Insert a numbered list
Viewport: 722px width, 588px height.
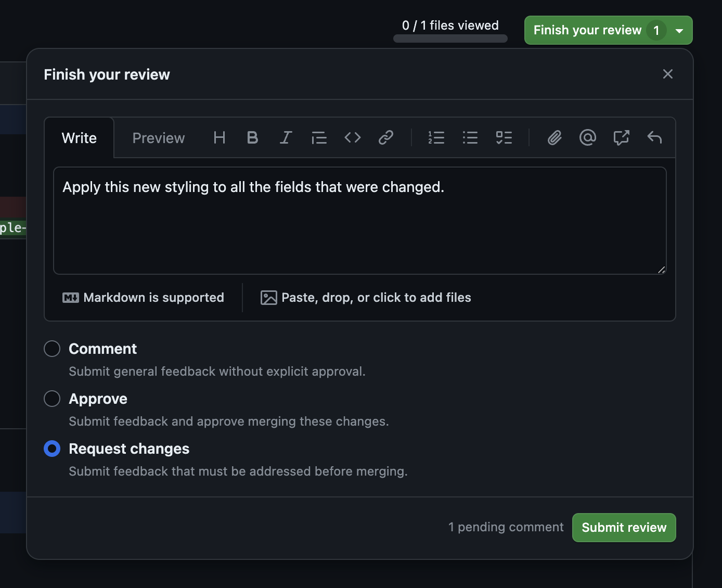point(436,138)
